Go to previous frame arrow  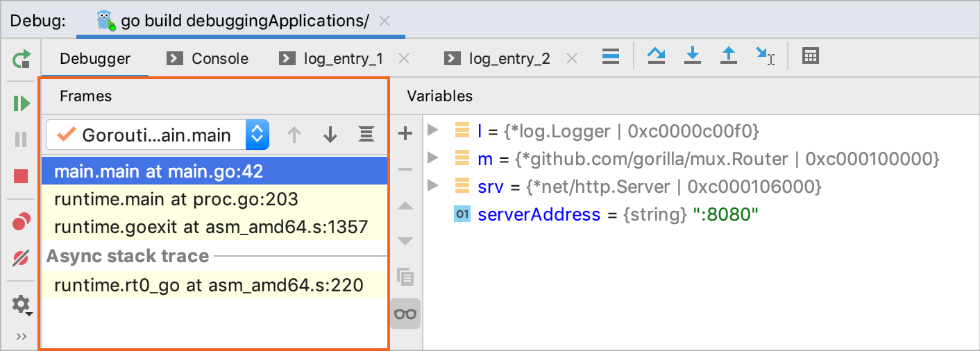pos(294,135)
